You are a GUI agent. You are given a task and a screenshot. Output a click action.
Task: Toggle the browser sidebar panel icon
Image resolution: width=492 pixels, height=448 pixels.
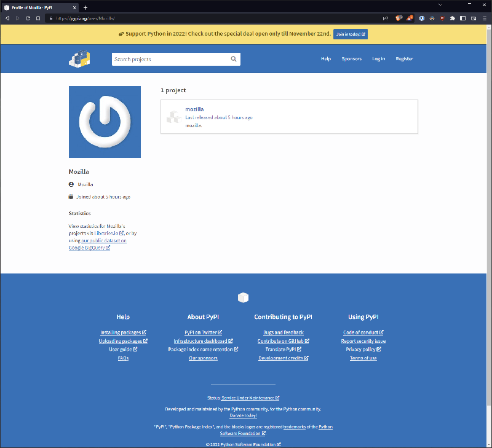463,18
